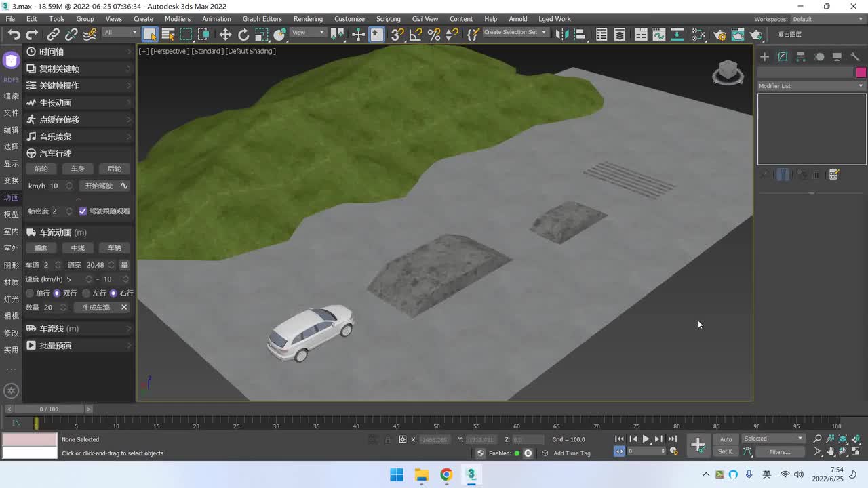The image size is (868, 488).
Task: Click the Undo arrow icon
Action: pos(14,35)
